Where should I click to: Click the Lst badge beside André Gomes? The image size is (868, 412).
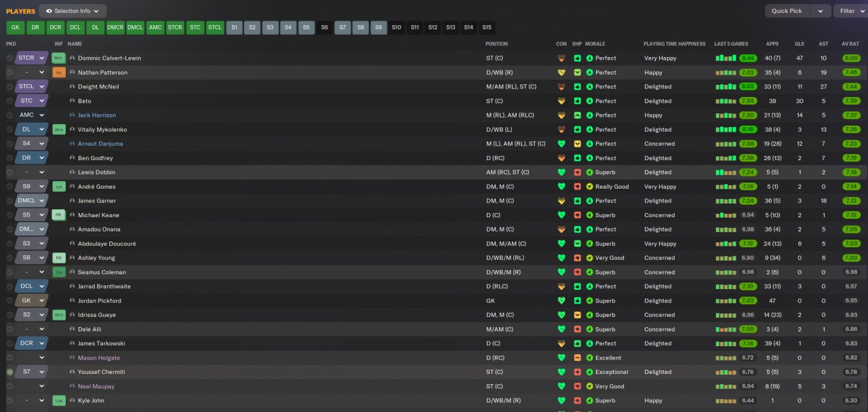pos(58,186)
